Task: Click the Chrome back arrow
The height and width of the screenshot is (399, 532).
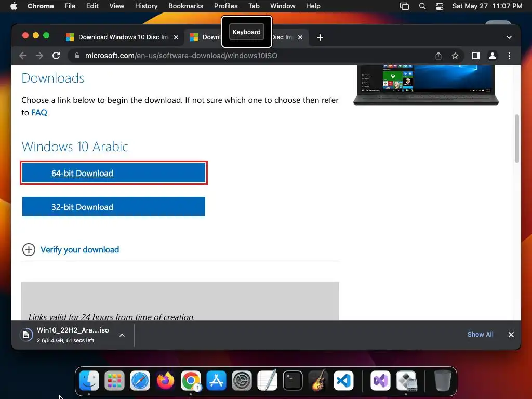Action: click(x=23, y=56)
